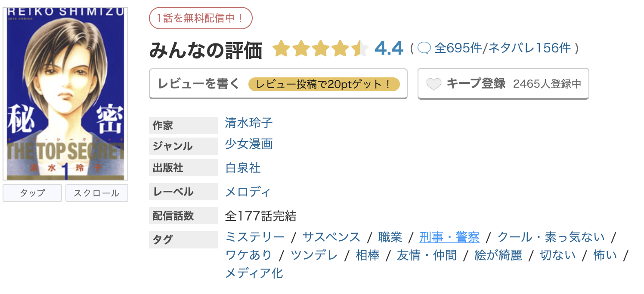Select the ミステリー tag
This screenshot has height=294, width=644.
(x=255, y=236)
